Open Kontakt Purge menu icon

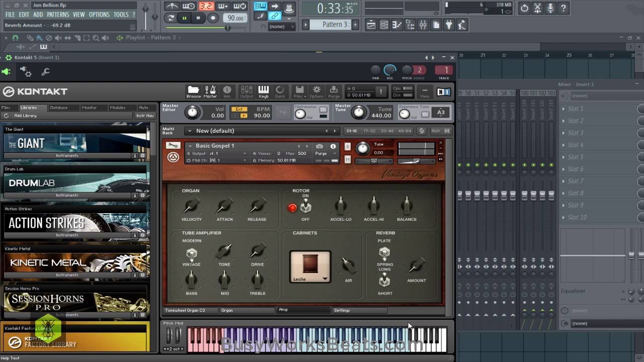click(334, 91)
